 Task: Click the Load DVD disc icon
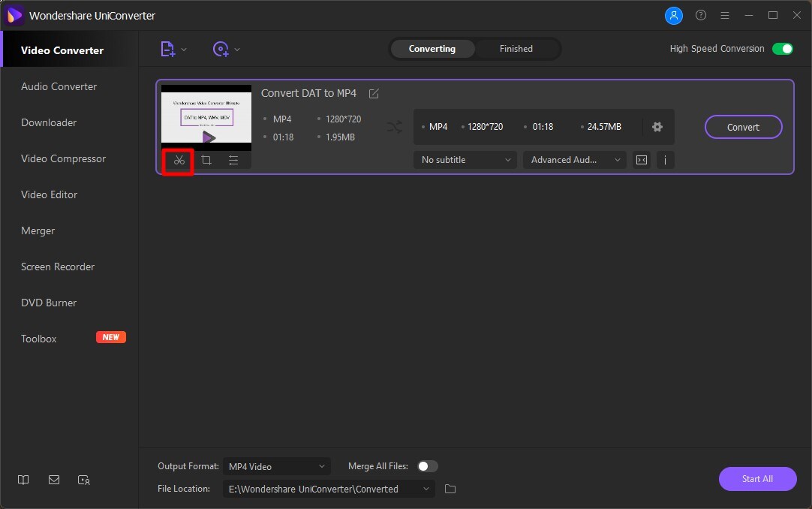coord(221,50)
